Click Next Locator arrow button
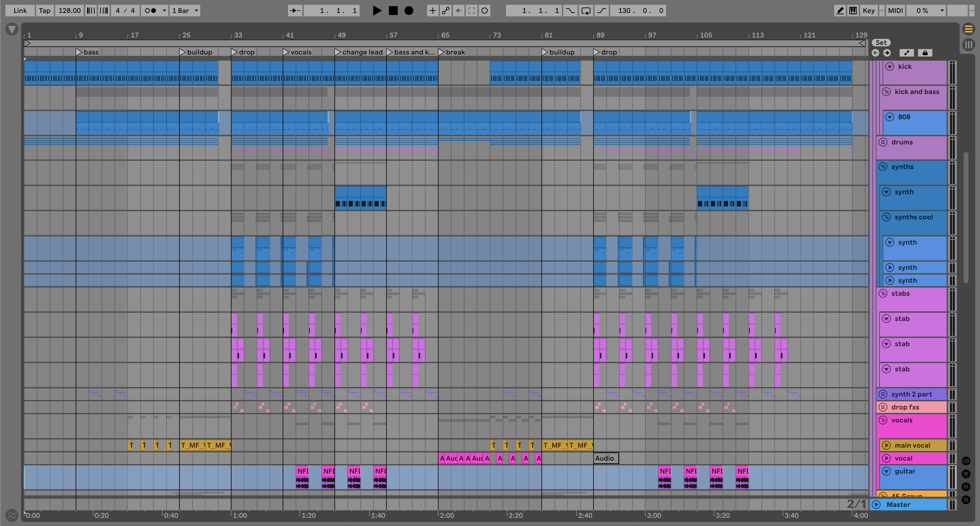980x526 pixels. click(887, 53)
